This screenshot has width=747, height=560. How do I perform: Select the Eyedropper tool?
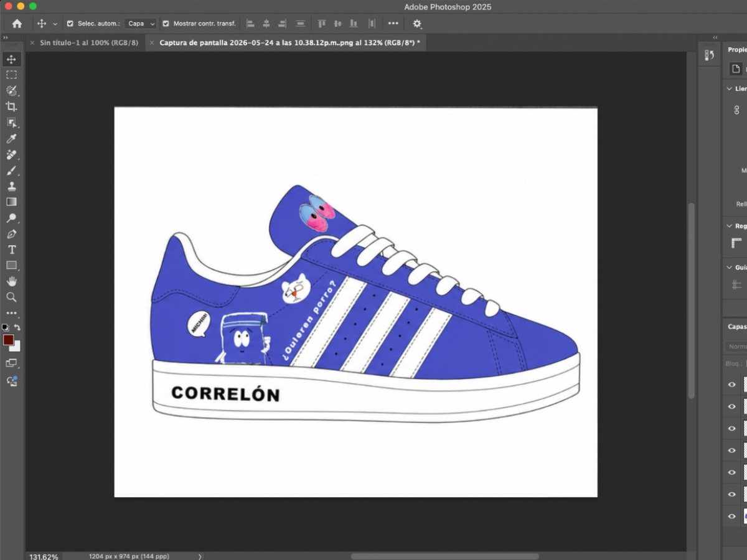coord(11,138)
